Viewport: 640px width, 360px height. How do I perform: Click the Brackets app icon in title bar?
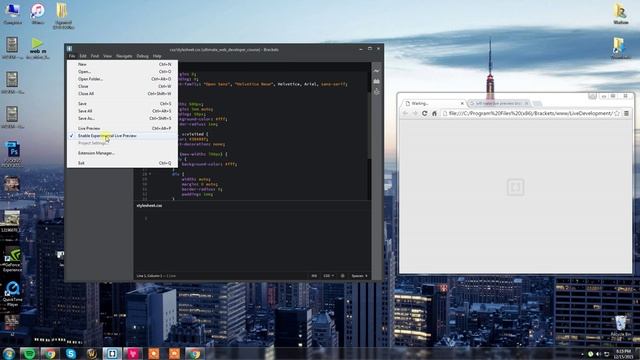coord(69,49)
